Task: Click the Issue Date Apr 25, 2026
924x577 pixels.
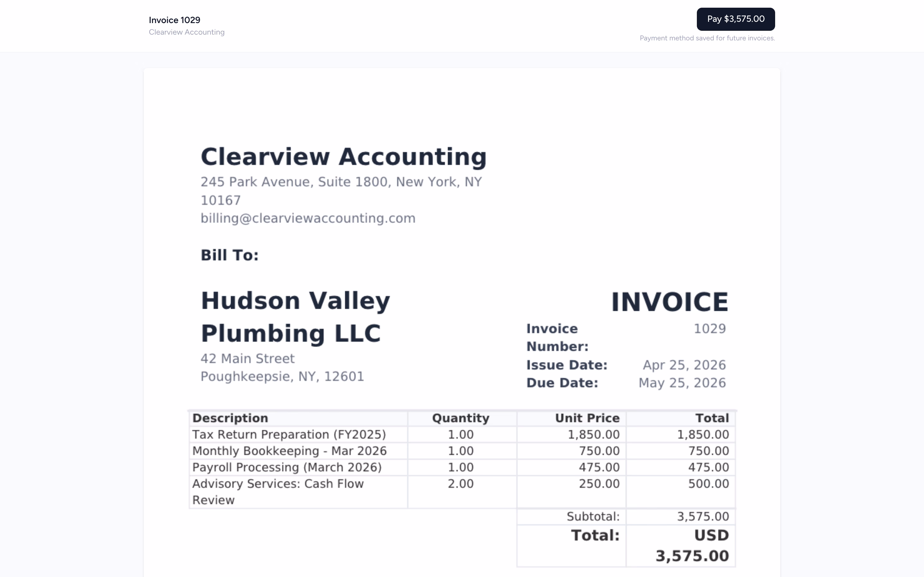Action: [x=683, y=365]
